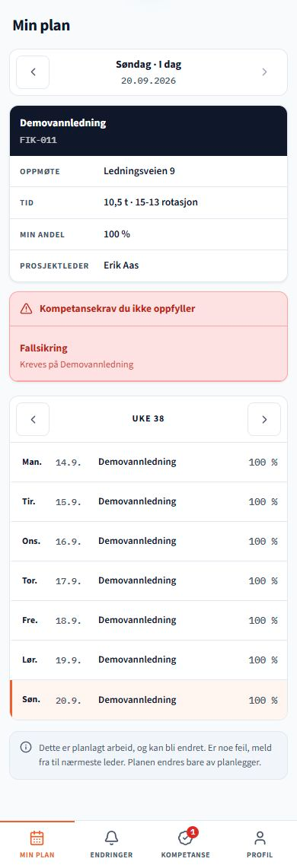Select the Lør. 19.9. schedule row
The width and height of the screenshot is (297, 868).
[x=148, y=660]
